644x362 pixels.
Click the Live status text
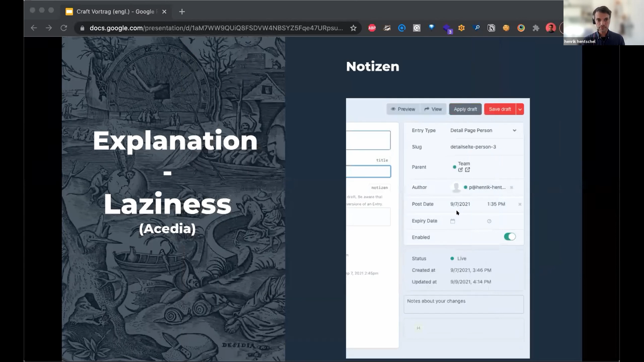pos(462,258)
